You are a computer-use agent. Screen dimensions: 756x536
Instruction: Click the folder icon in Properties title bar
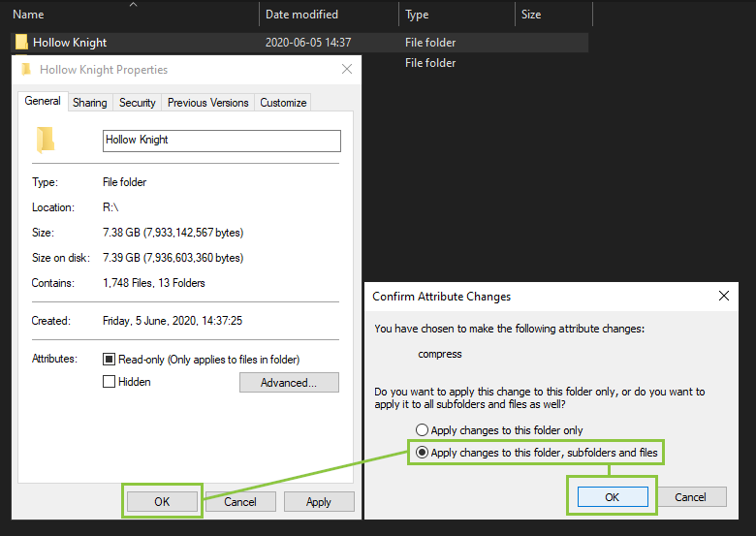[x=26, y=70]
